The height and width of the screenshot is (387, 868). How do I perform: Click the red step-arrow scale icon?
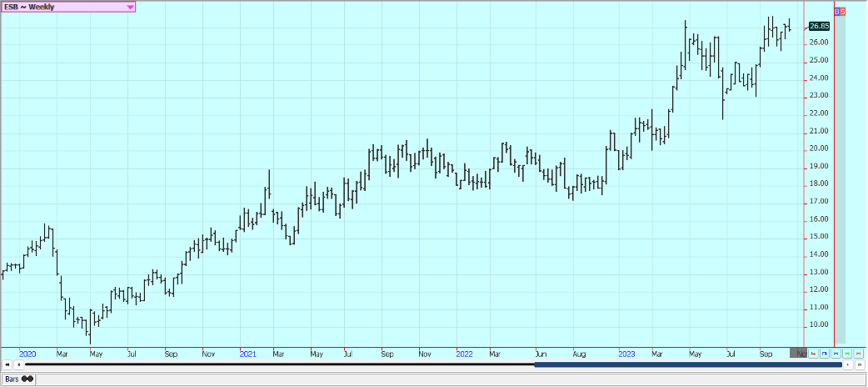tap(813, 353)
